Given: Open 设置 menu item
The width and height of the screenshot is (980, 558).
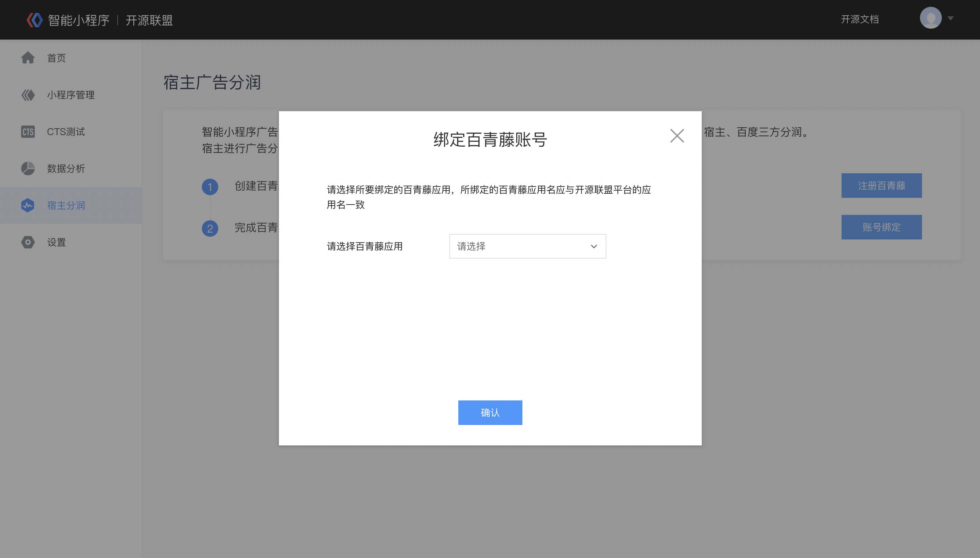Looking at the screenshot, I should [x=71, y=242].
